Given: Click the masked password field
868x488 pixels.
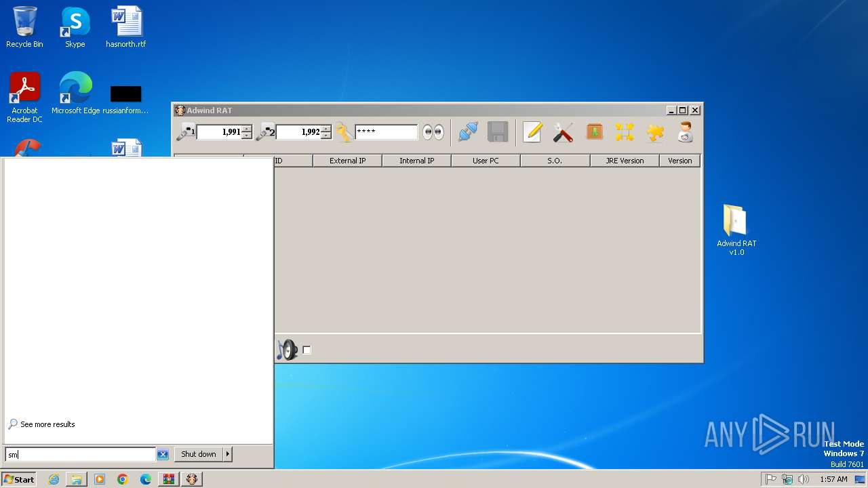Looking at the screenshot, I should click(387, 132).
